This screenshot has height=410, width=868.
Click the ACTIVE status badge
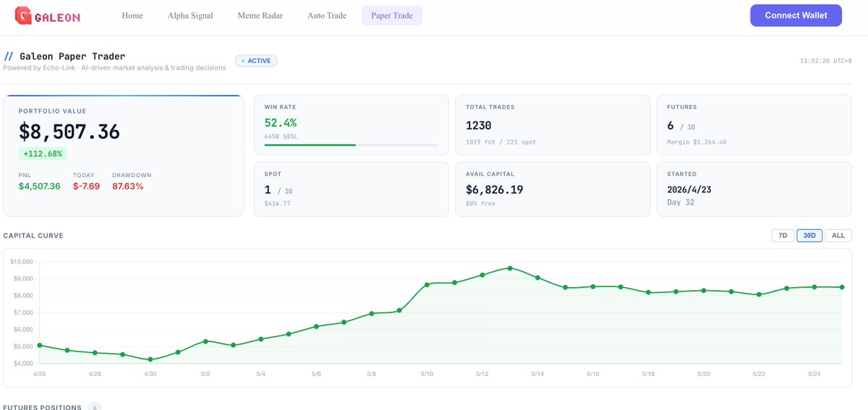(256, 61)
